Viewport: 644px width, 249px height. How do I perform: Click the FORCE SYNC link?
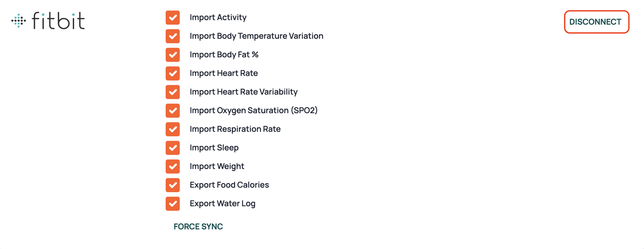(198, 227)
